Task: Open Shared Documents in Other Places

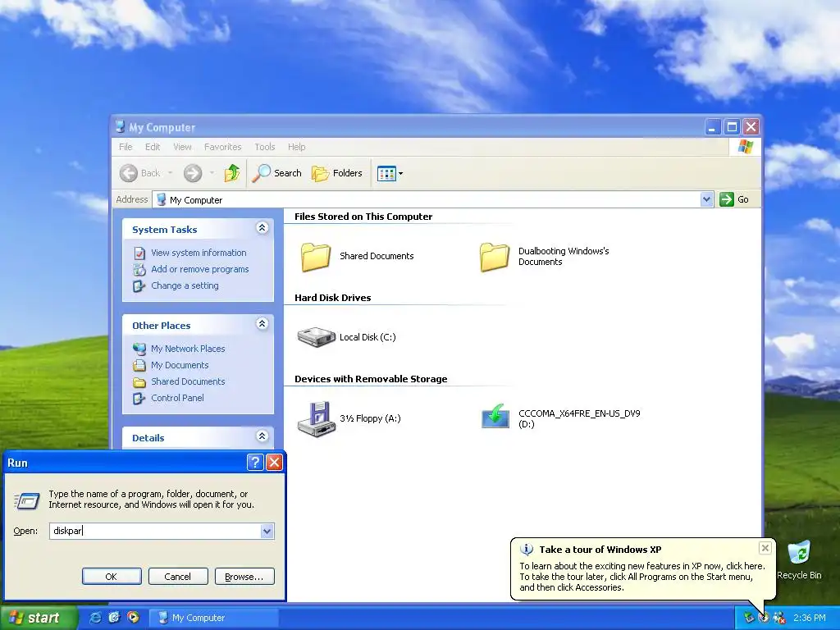Action: [x=188, y=381]
